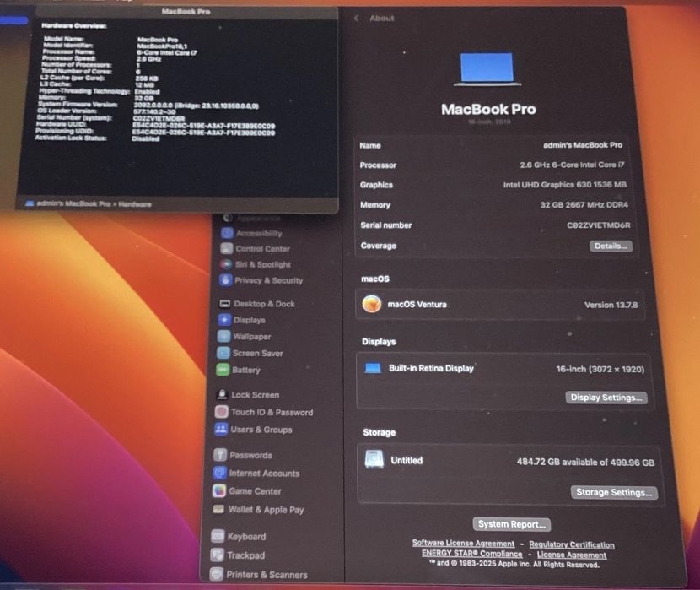Click the name field admin's MacBook Pro

click(583, 145)
